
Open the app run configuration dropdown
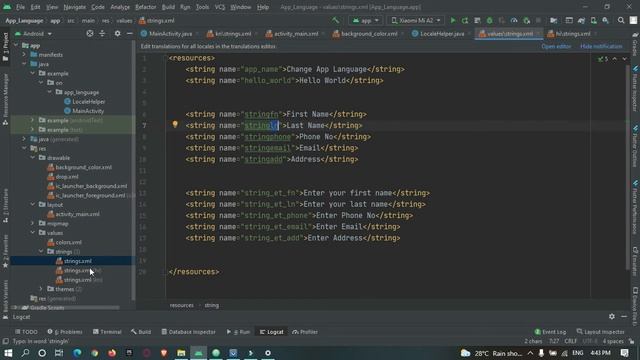[x=366, y=20]
